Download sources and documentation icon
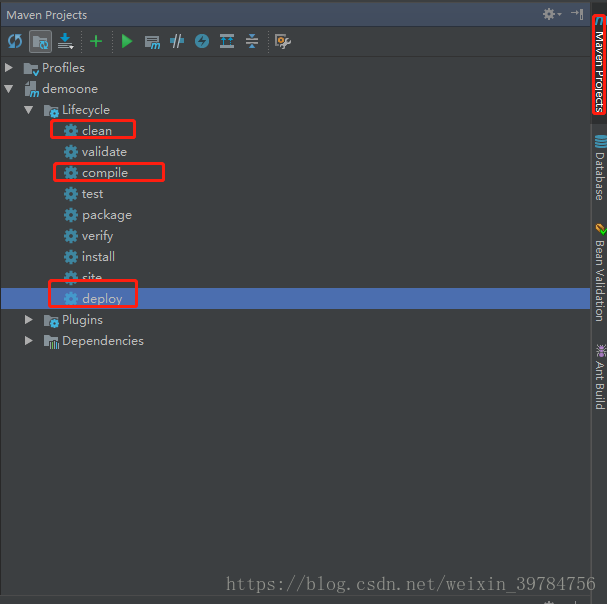This screenshot has height=604, width=607. point(65,41)
